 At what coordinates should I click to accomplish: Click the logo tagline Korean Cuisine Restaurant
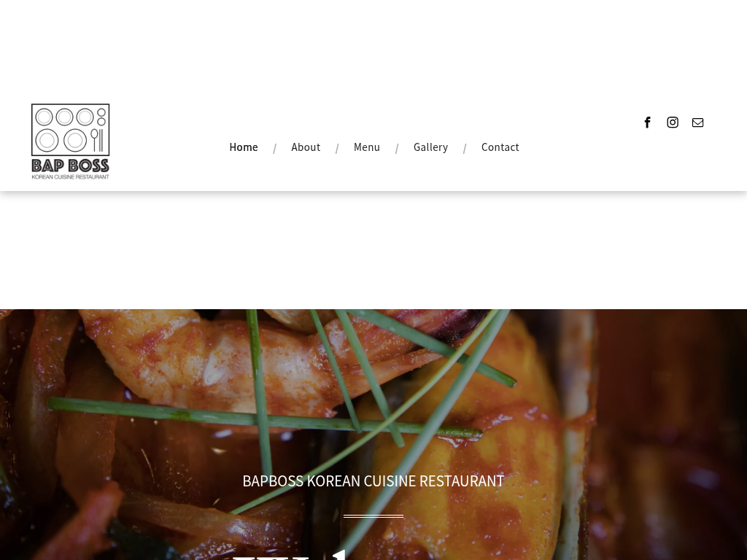[x=71, y=176]
